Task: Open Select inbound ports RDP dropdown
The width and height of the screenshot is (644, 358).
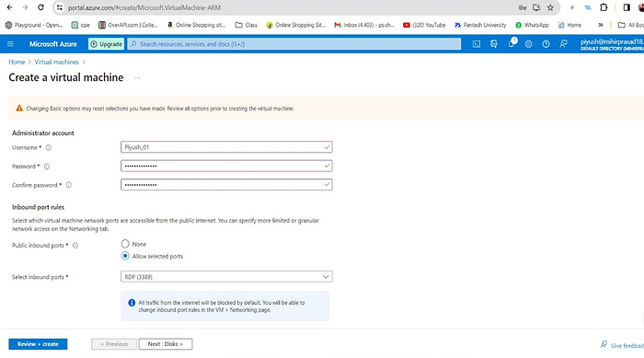Action: [226, 277]
